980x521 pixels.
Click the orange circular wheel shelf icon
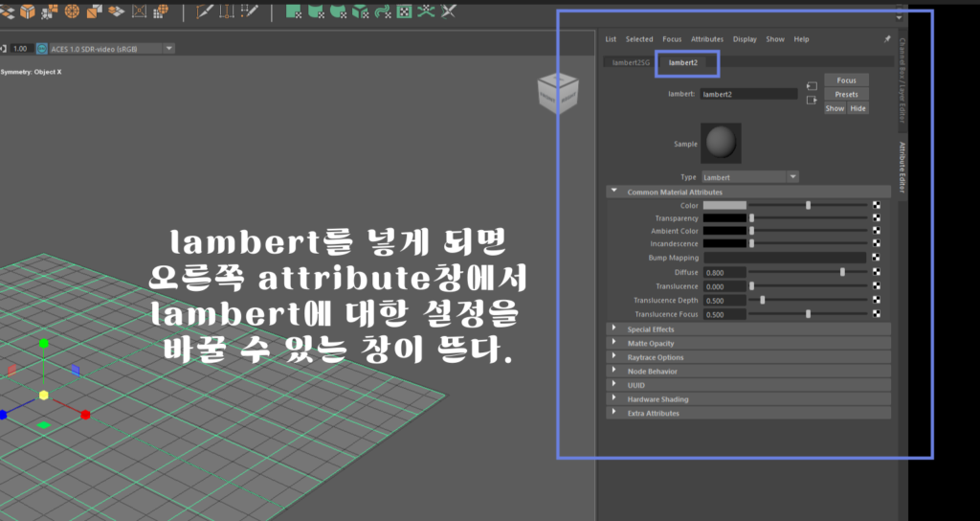coord(72,11)
